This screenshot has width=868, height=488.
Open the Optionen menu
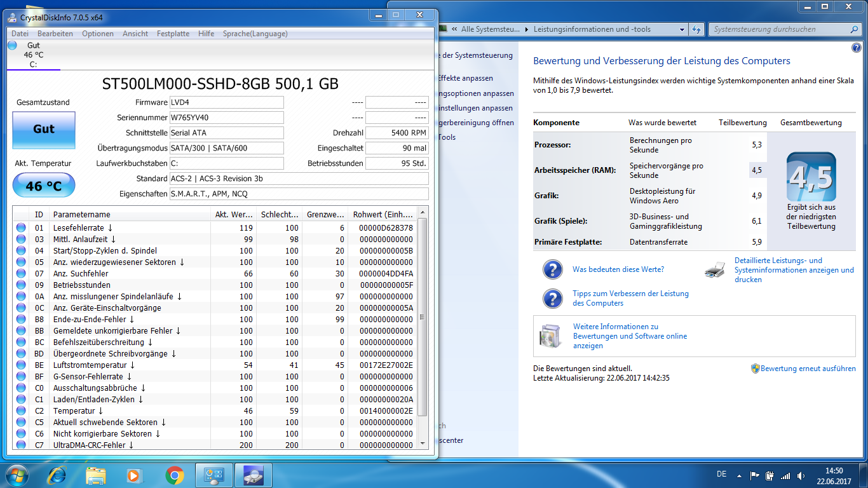(98, 34)
